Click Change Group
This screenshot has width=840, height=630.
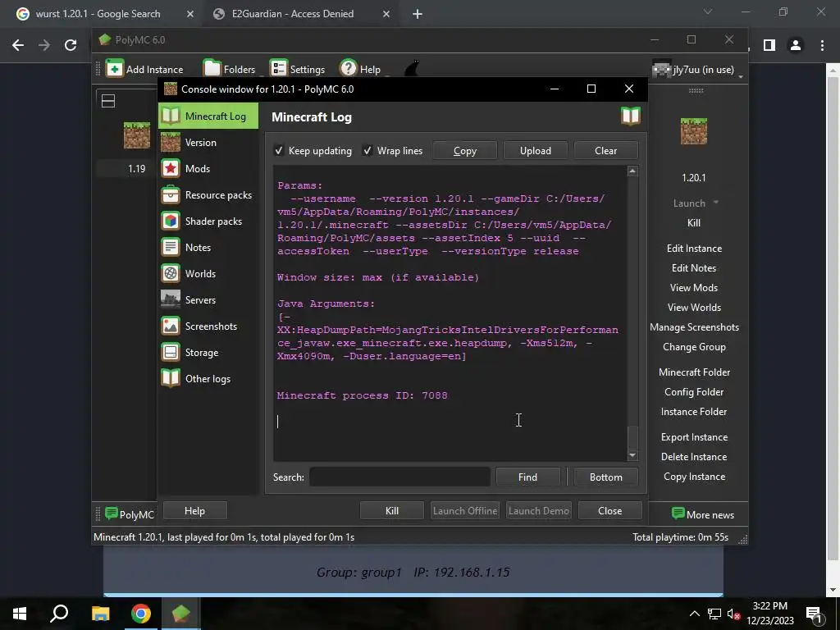[x=694, y=347]
